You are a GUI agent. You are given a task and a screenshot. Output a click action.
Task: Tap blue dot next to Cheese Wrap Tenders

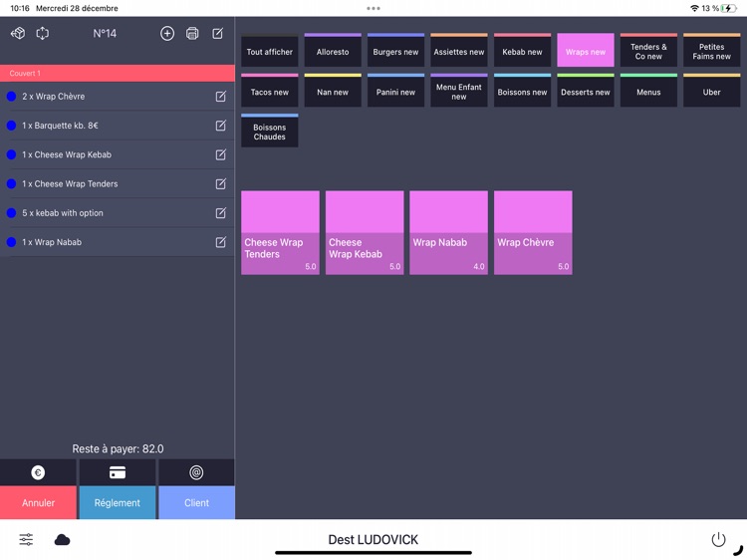(11, 183)
